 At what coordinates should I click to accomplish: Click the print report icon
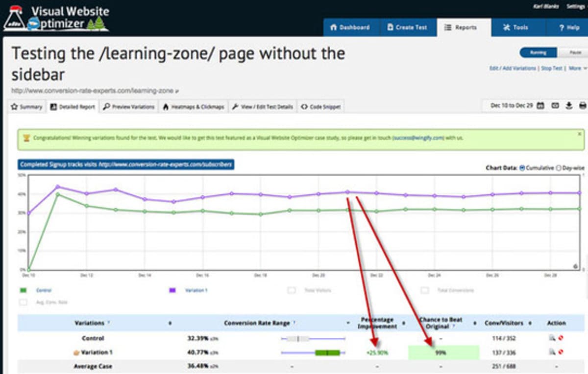tap(583, 106)
